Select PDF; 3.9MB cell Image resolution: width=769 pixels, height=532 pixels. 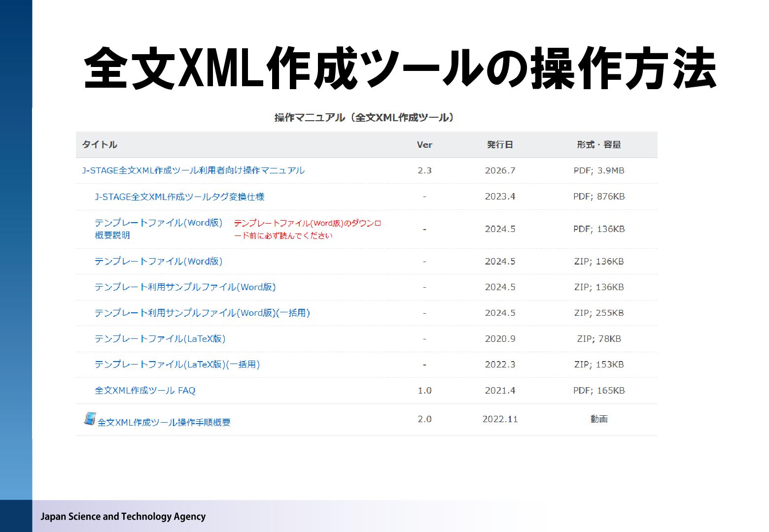(599, 170)
